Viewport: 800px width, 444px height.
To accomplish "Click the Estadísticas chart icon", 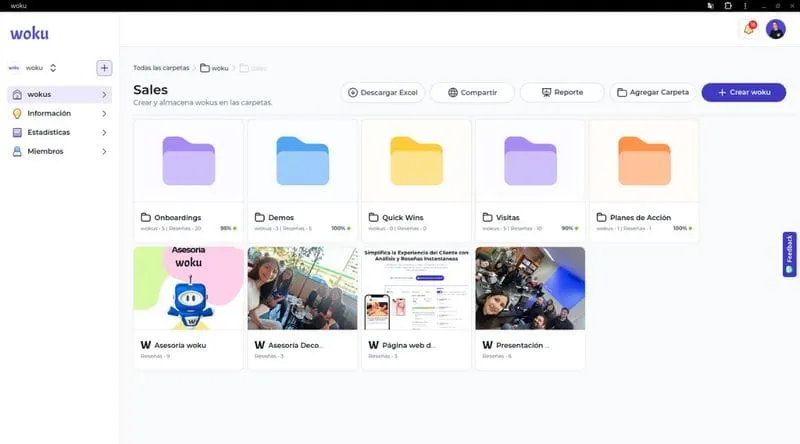I will [x=17, y=132].
